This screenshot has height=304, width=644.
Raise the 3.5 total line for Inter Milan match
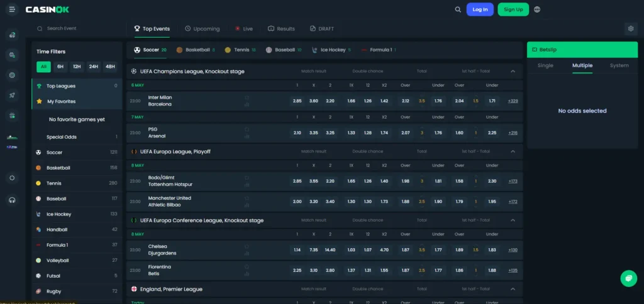click(x=422, y=95)
